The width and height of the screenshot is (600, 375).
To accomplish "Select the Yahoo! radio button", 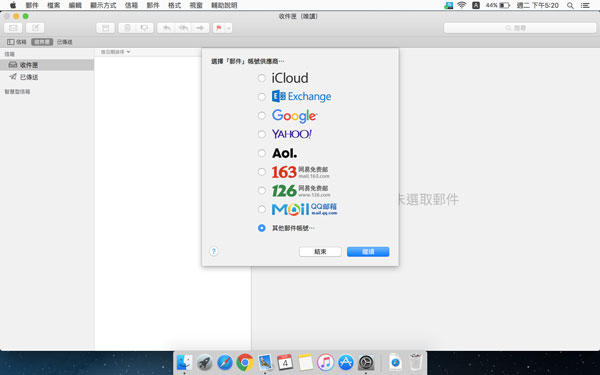I will [262, 134].
